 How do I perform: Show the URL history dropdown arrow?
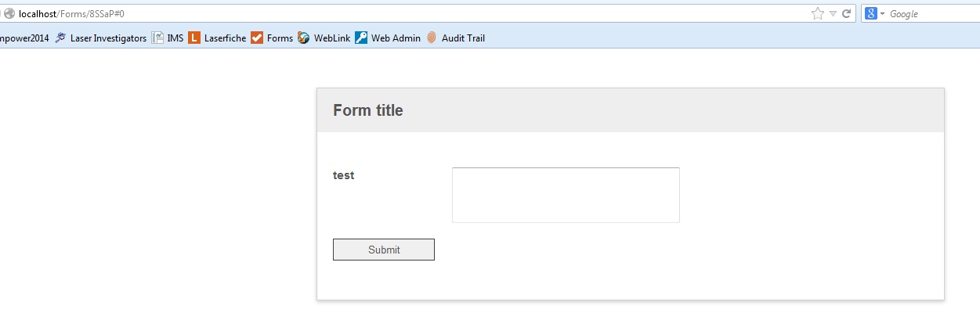[833, 13]
